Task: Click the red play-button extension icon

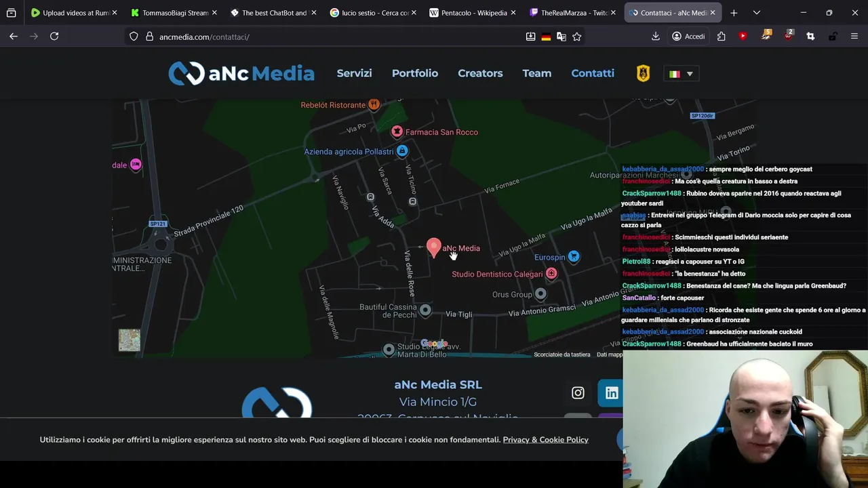Action: pos(743,37)
